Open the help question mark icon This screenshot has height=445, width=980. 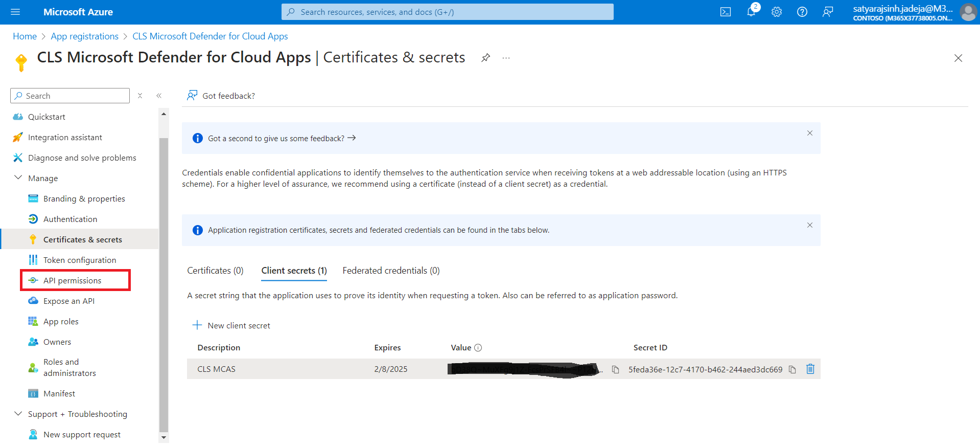pyautogui.click(x=802, y=12)
